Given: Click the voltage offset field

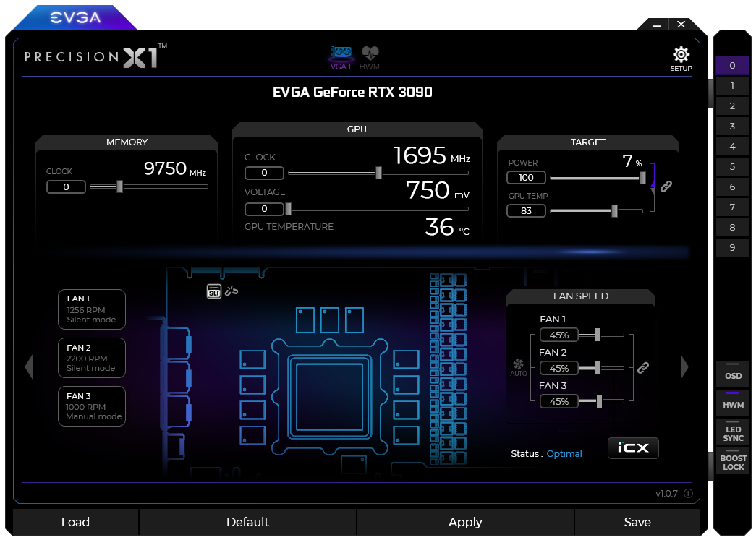Looking at the screenshot, I should [264, 209].
